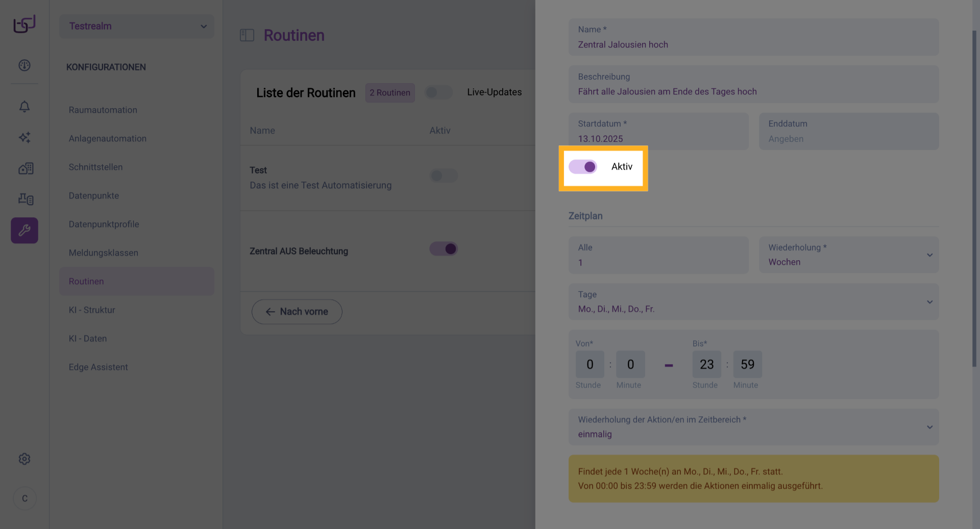Open the Tage weekday dropdown

753,302
